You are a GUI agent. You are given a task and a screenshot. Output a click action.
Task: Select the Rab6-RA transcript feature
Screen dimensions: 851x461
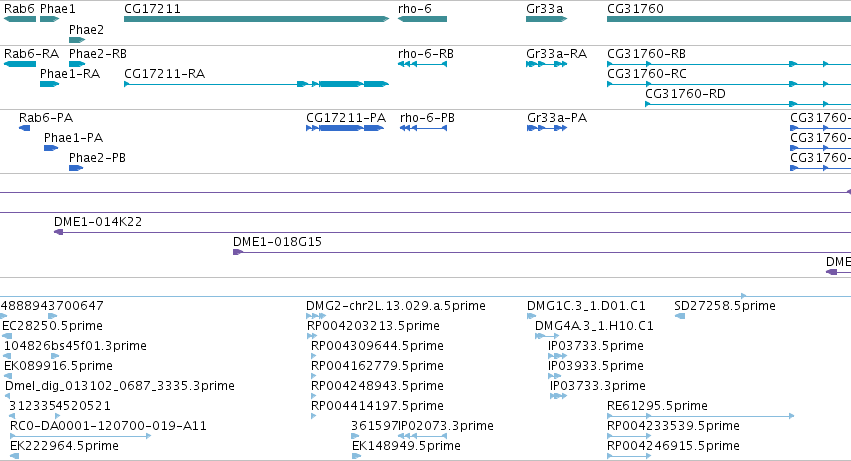coord(20,64)
